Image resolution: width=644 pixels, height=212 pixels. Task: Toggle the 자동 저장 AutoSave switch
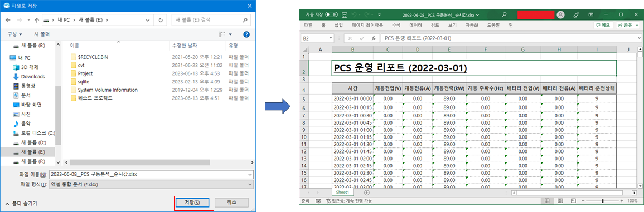331,15
